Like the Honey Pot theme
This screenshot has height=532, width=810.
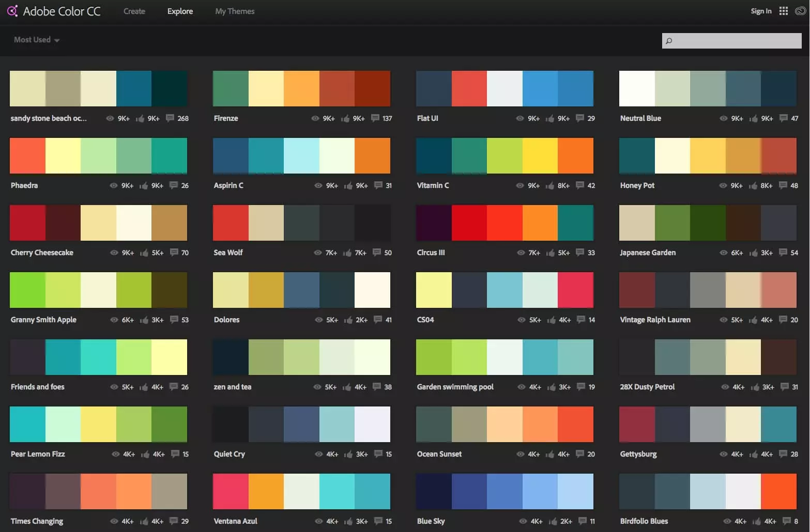click(x=754, y=186)
